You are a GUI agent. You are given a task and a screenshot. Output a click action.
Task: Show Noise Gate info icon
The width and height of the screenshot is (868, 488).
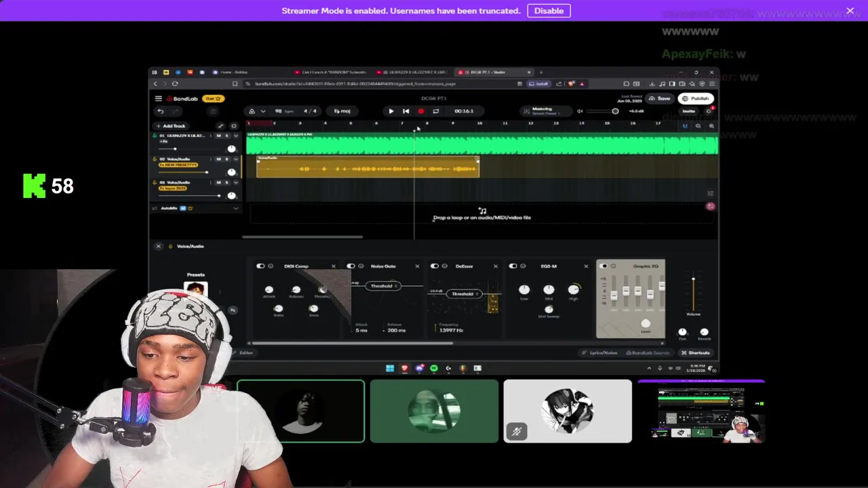pos(361,266)
